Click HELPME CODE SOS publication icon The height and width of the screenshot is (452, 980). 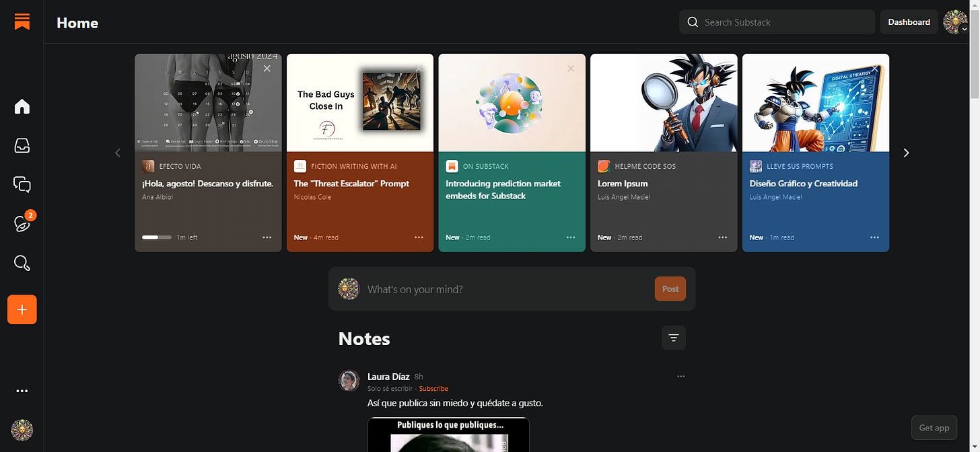pyautogui.click(x=604, y=166)
